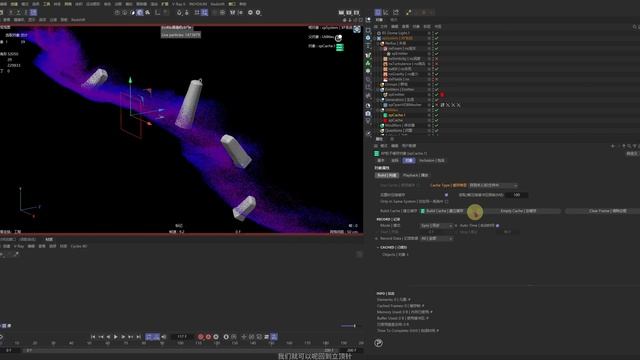Select the RS Dome Light.1 object
The image size is (640, 360).
[396, 33]
